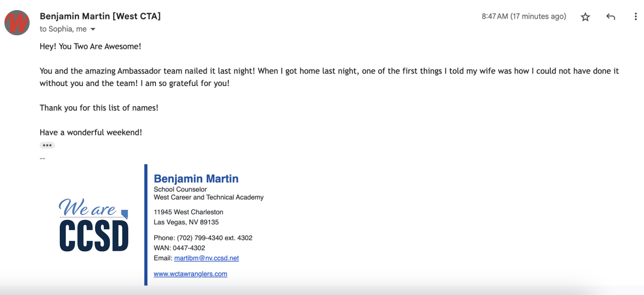Click the Reply arrow icon
This screenshot has height=295, width=644.
[611, 17]
